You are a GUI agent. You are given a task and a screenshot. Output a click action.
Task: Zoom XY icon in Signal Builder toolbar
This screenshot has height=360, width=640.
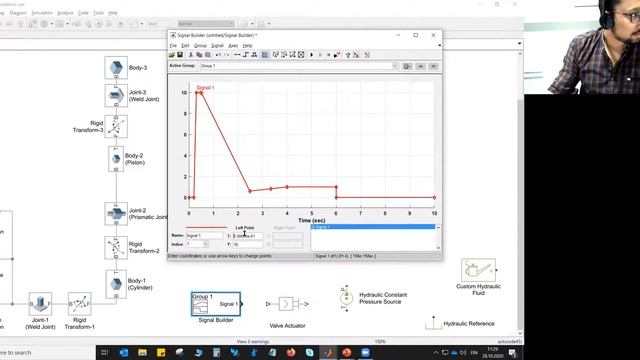(x=293, y=55)
